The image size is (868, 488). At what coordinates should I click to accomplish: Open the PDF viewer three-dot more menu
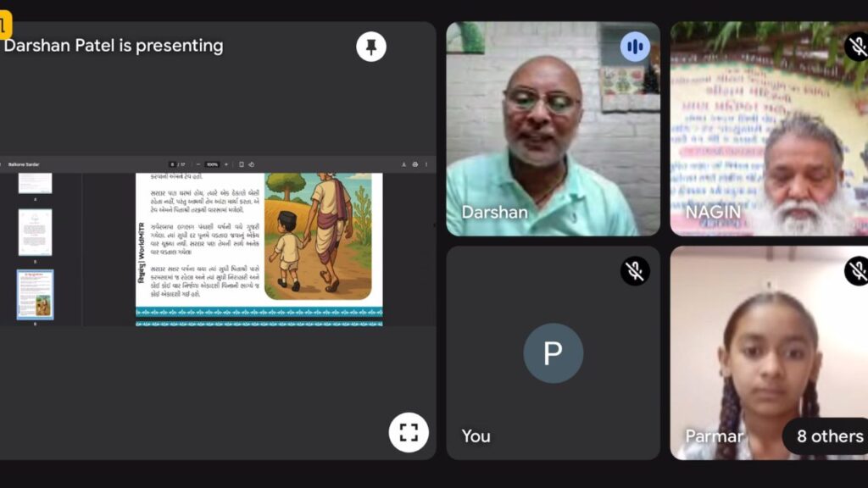click(426, 164)
